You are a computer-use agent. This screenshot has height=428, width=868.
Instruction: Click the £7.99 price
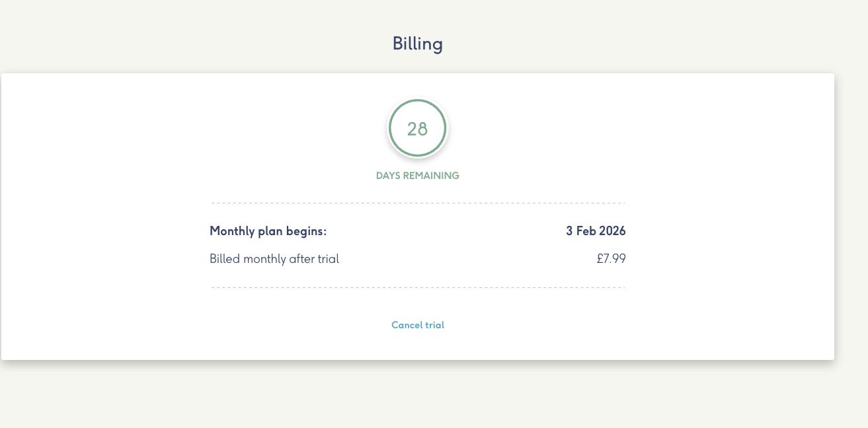pos(611,259)
